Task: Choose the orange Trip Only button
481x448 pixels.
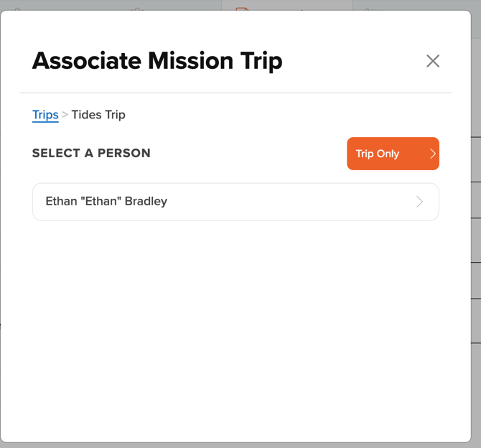Action: click(393, 154)
